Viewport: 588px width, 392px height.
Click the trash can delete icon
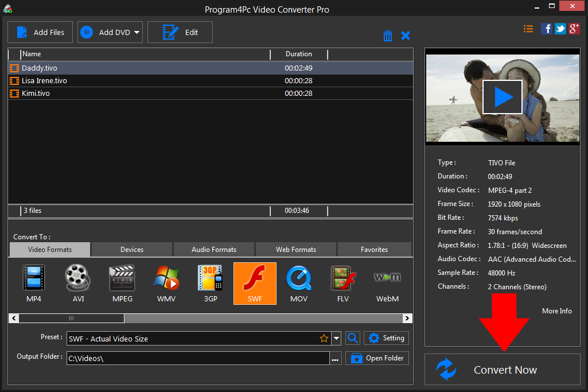click(388, 36)
